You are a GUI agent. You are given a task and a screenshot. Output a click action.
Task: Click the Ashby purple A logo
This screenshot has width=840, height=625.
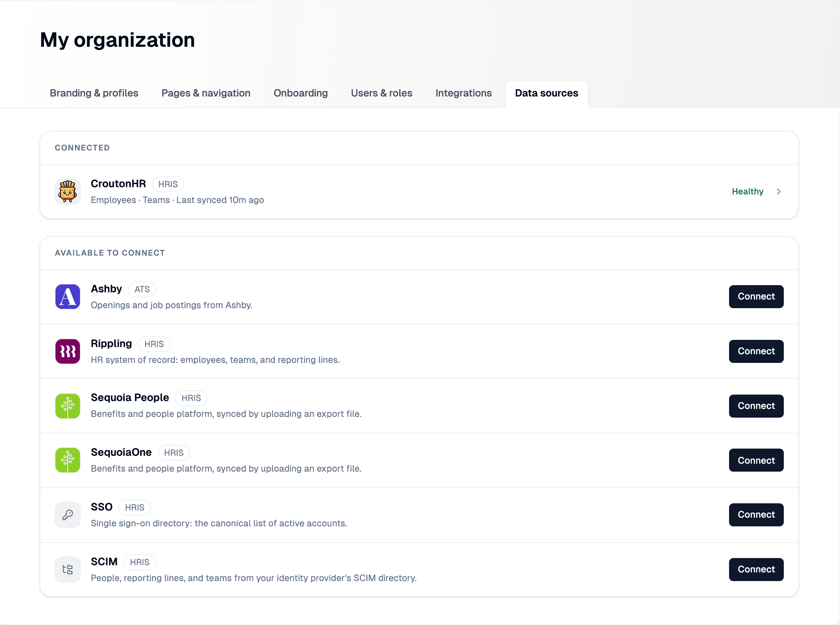pyautogui.click(x=67, y=297)
